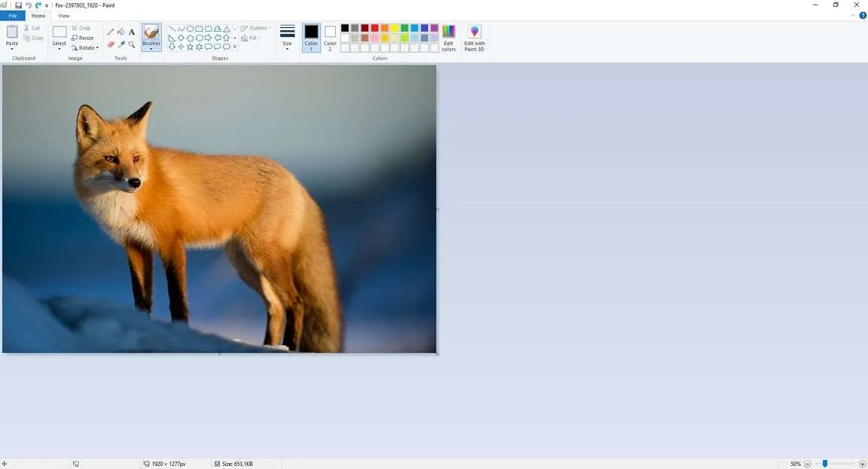Click the Crop button
The height and width of the screenshot is (469, 868).
81,28
